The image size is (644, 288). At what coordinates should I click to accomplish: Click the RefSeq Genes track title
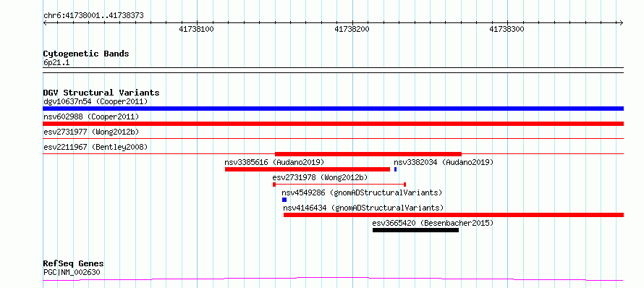pos(73,263)
